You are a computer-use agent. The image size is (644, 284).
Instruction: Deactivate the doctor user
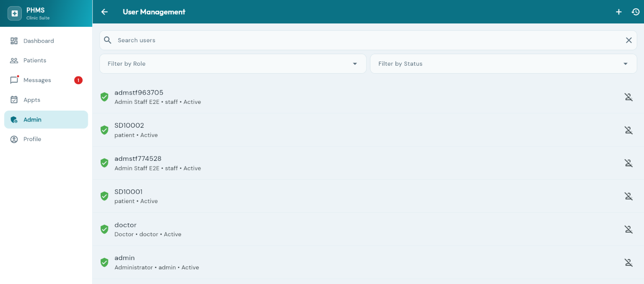click(628, 230)
